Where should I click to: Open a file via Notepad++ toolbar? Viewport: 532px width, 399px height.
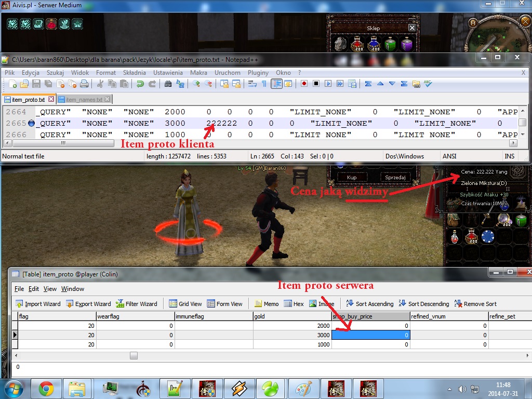[x=24, y=84]
